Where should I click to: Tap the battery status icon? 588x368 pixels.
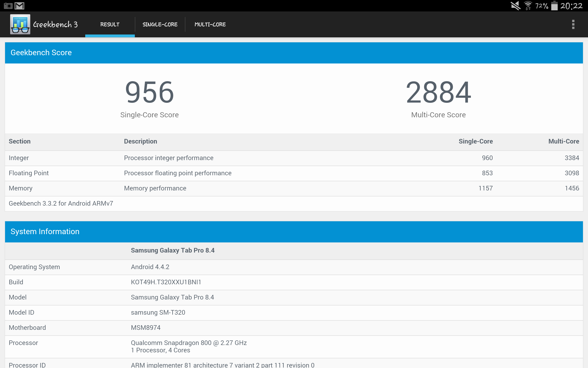[x=554, y=6]
